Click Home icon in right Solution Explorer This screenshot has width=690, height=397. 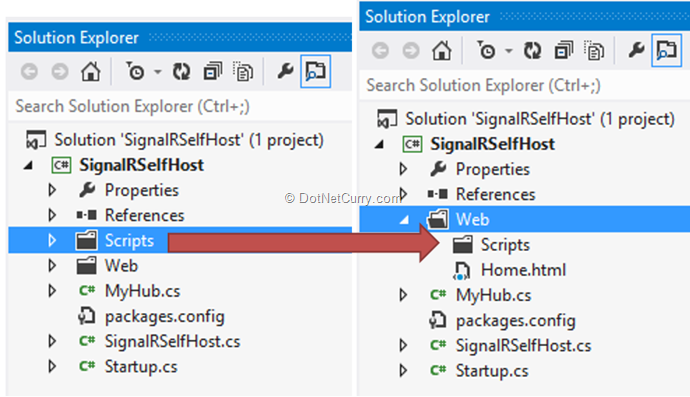tap(442, 51)
